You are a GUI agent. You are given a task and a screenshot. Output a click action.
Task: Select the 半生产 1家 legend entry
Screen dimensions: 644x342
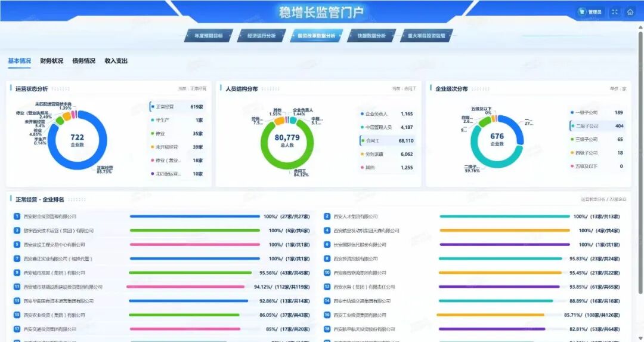pos(177,121)
